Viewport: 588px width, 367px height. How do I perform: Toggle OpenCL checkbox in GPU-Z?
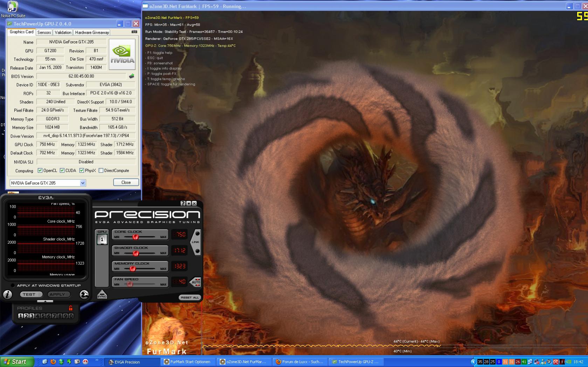(x=40, y=170)
